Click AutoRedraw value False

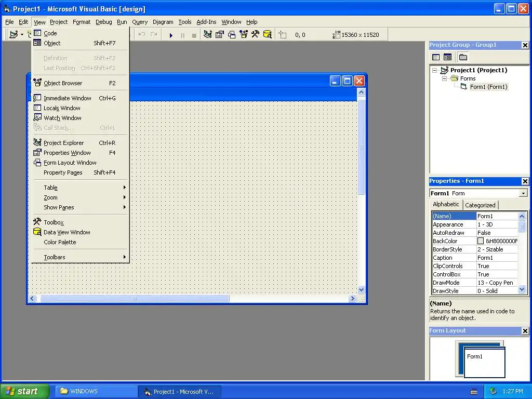[497, 233]
